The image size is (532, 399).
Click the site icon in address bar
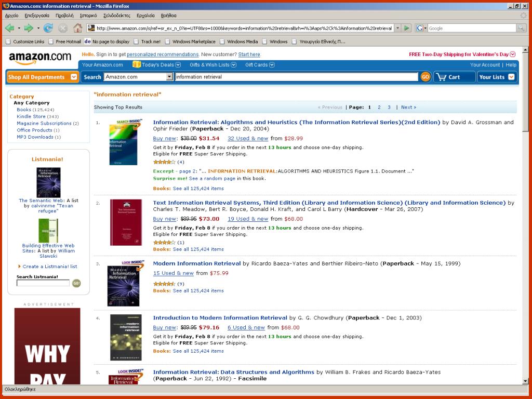[91, 28]
